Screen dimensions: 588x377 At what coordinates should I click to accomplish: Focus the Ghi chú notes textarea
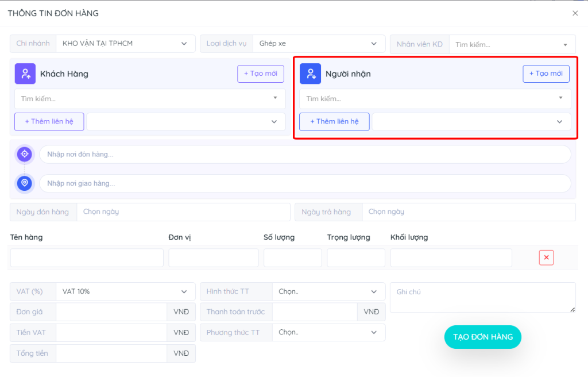click(482, 297)
